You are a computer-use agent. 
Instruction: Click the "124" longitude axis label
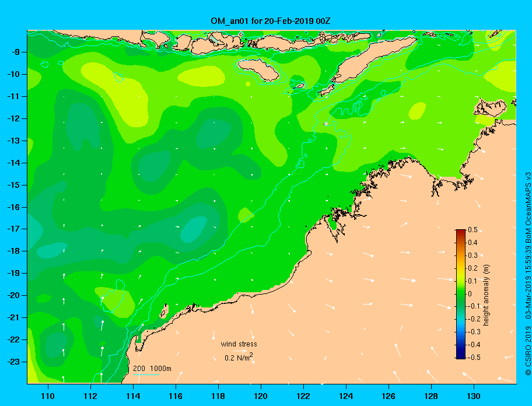[346, 396]
